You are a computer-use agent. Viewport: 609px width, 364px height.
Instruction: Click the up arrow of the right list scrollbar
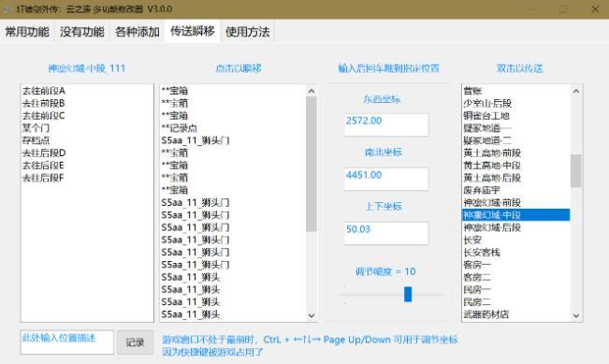(x=576, y=92)
